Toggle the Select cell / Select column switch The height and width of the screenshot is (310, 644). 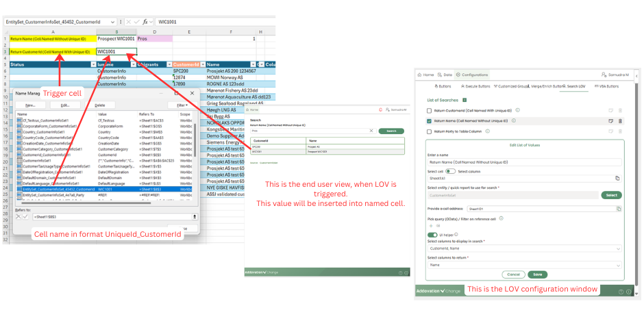point(450,170)
